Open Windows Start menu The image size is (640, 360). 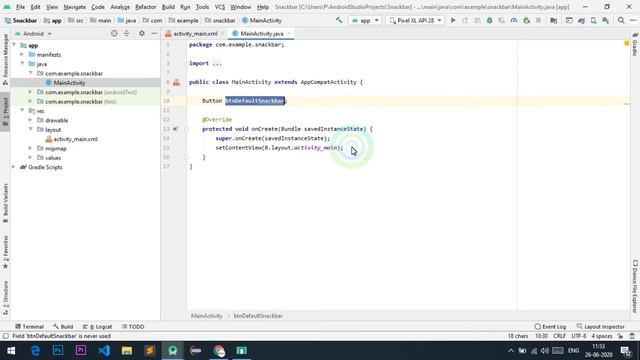[x=11, y=351]
